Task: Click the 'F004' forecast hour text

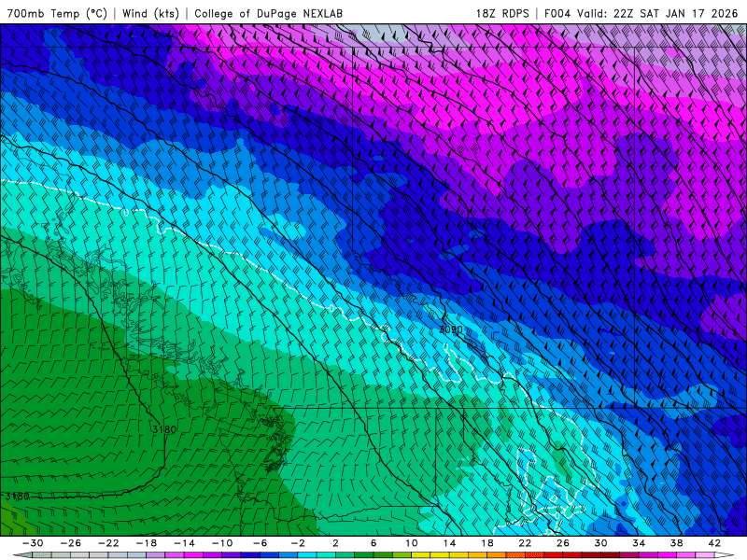Action: tap(557, 13)
